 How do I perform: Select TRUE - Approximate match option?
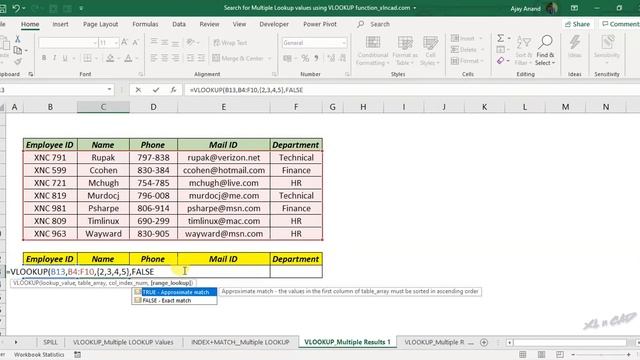coord(175,292)
